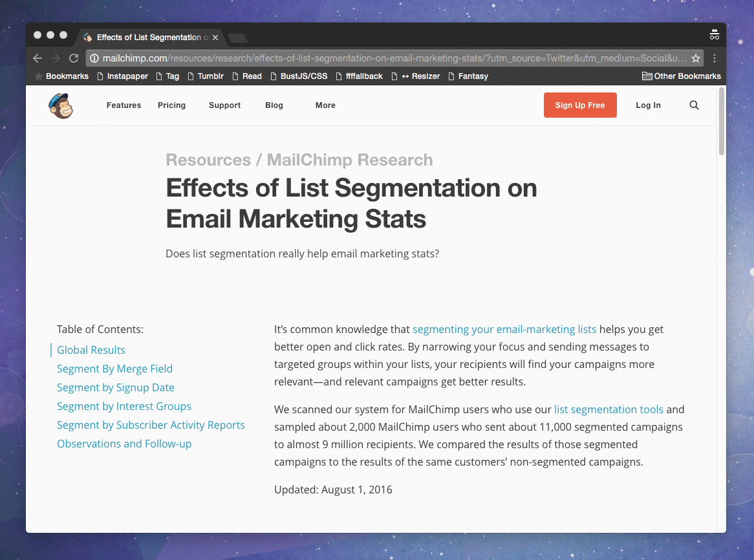Screen dimensions: 754x560
Task: Click the Sign Up Free button
Action: [580, 105]
